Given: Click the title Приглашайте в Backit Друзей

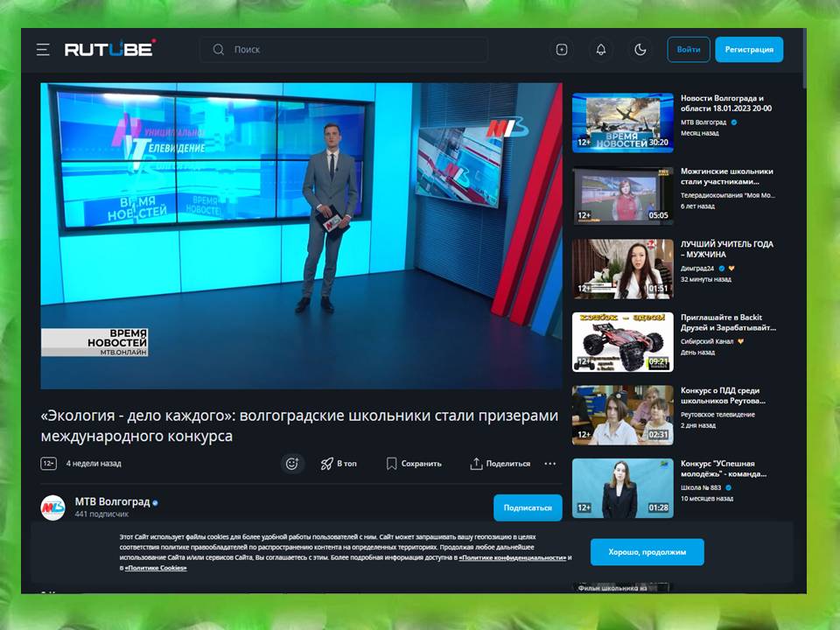Looking at the screenshot, I should coord(728,323).
